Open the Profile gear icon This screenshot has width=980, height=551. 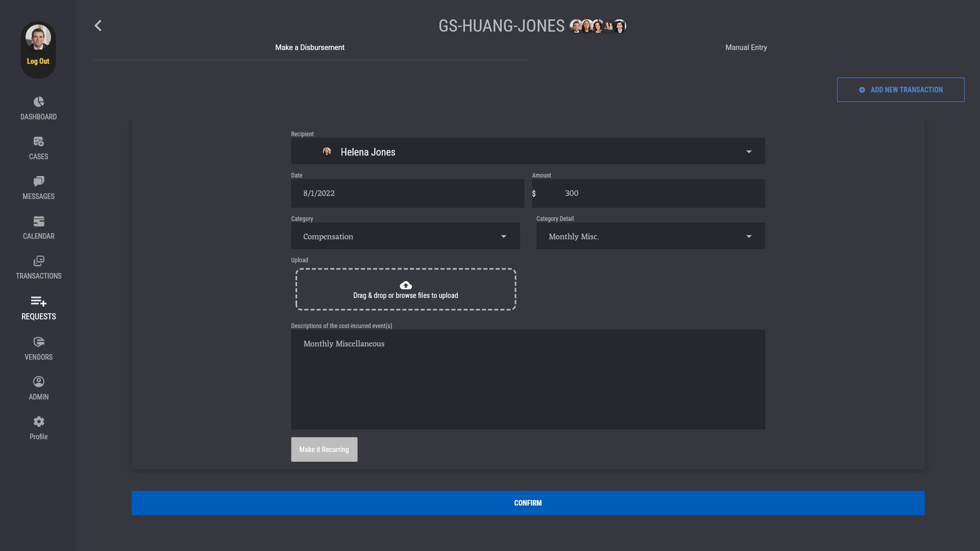39,422
